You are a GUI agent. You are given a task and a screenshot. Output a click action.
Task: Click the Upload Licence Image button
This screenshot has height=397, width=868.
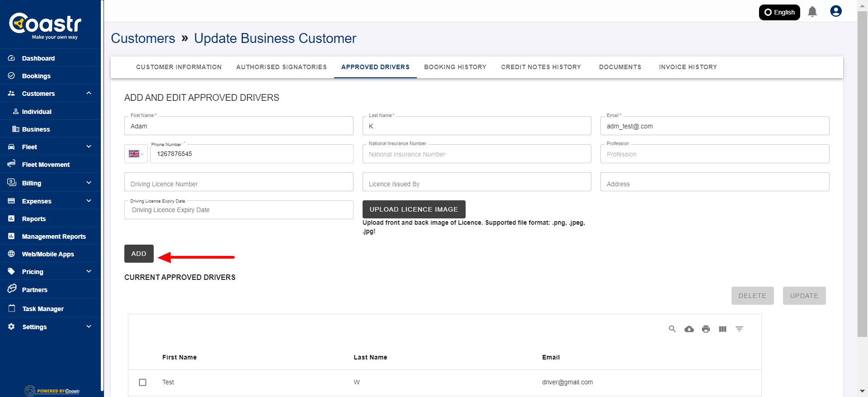[x=414, y=209]
